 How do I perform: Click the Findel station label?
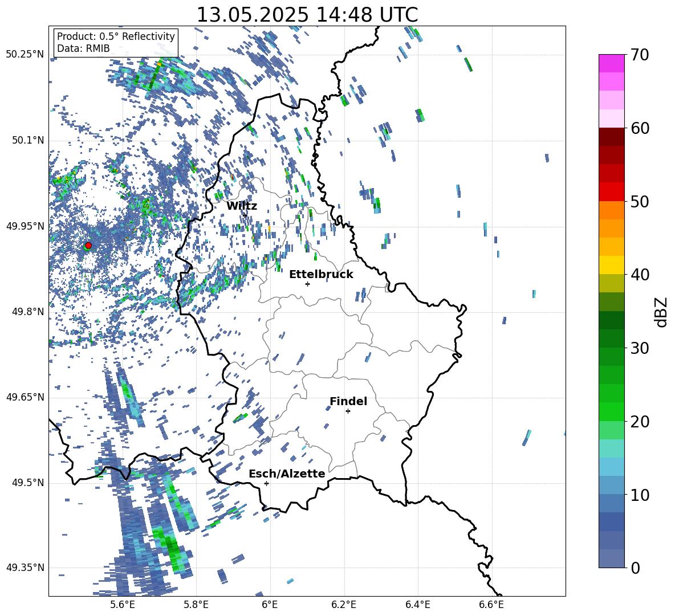coord(348,401)
